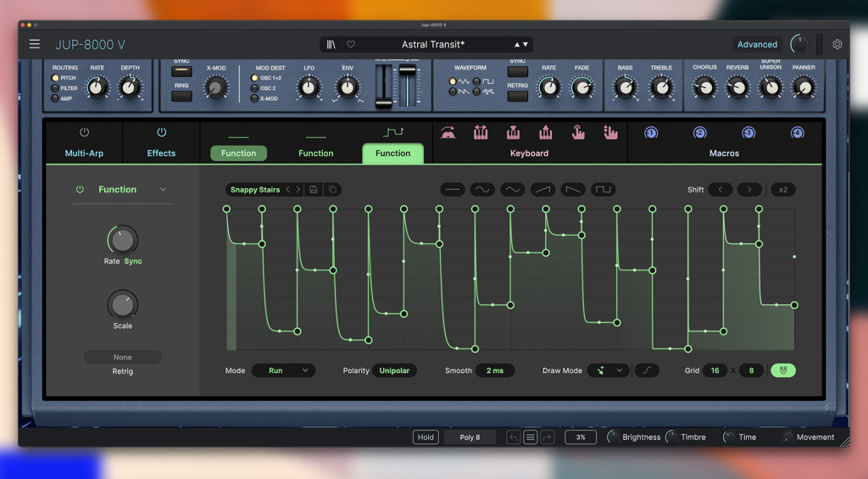Screen dimensions: 868x479
Task: Open Retrig None selector
Action: tap(122, 357)
